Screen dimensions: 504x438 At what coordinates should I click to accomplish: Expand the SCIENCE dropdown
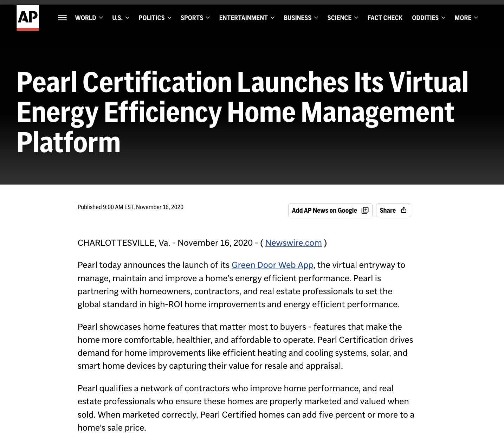[x=339, y=18]
